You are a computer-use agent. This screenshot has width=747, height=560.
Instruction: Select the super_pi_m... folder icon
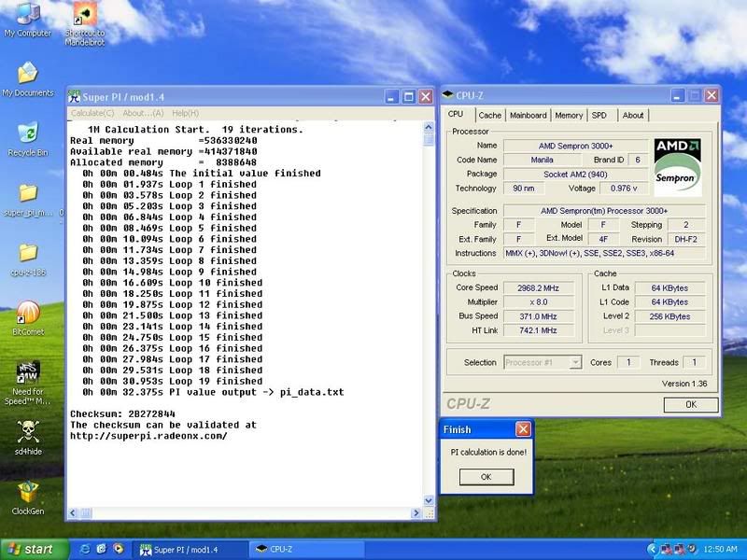(28, 200)
